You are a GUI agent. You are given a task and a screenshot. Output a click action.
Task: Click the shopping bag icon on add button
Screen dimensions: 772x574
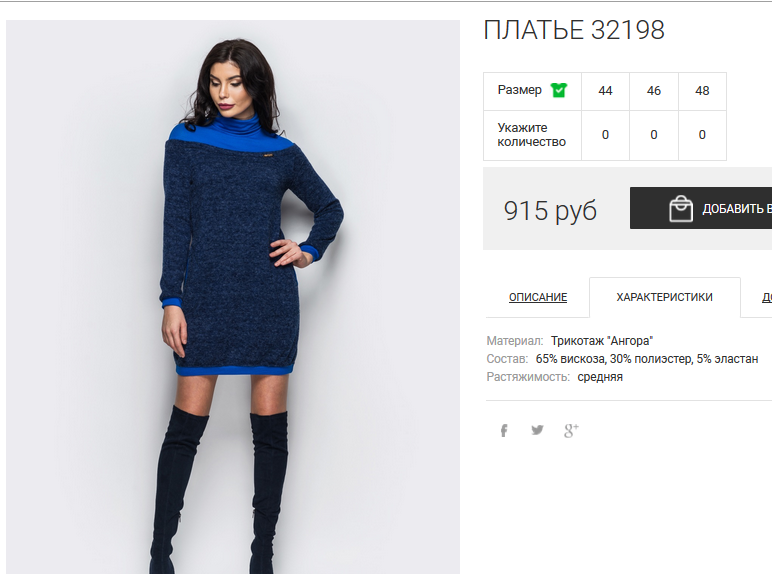tap(681, 209)
